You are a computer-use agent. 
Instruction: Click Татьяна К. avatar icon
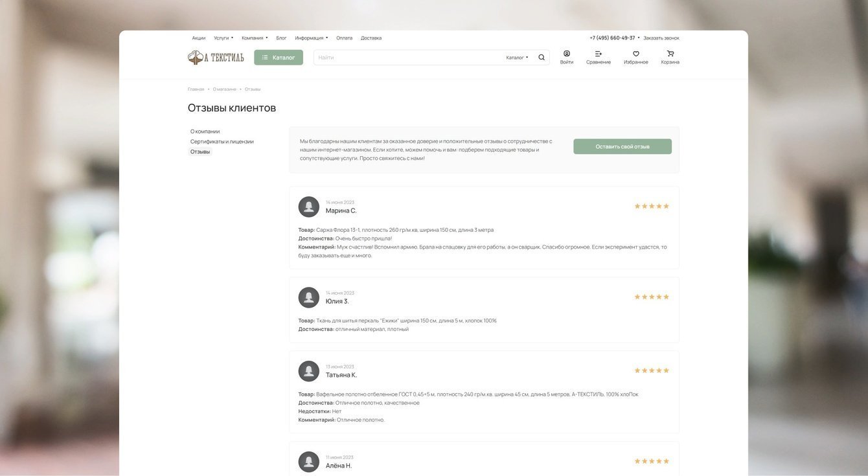pyautogui.click(x=309, y=372)
